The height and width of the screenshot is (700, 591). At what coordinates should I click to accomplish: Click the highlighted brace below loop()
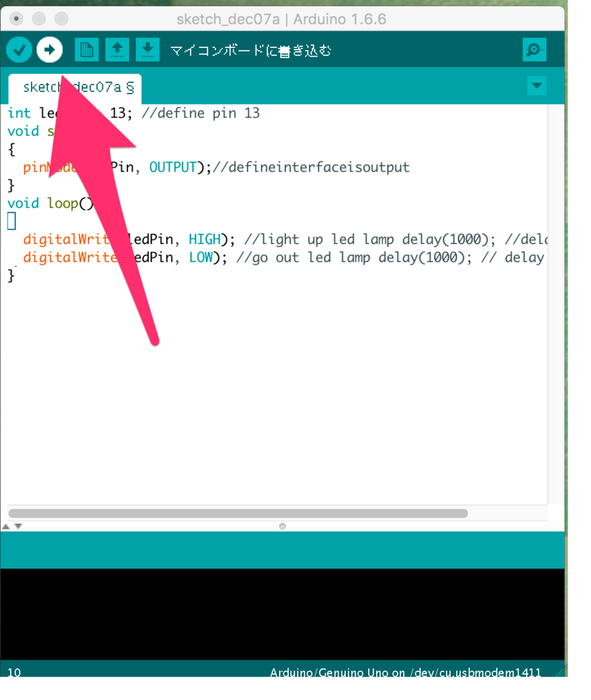click(12, 221)
